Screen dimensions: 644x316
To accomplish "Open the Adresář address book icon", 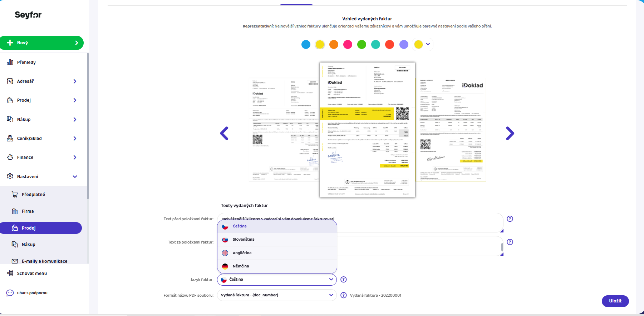I will pos(10,81).
